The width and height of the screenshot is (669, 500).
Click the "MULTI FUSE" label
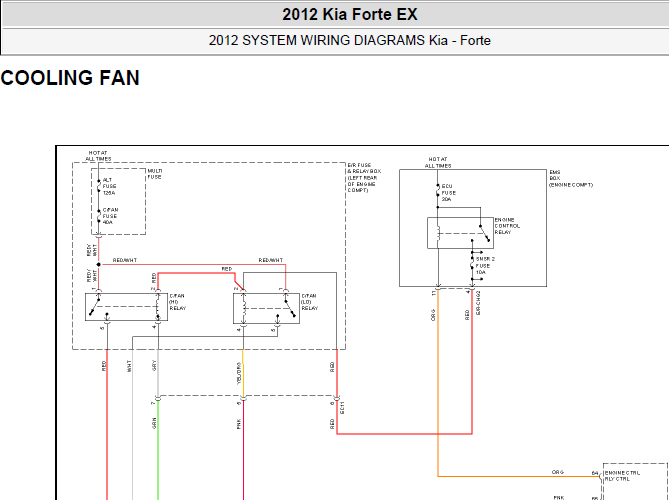tap(154, 174)
